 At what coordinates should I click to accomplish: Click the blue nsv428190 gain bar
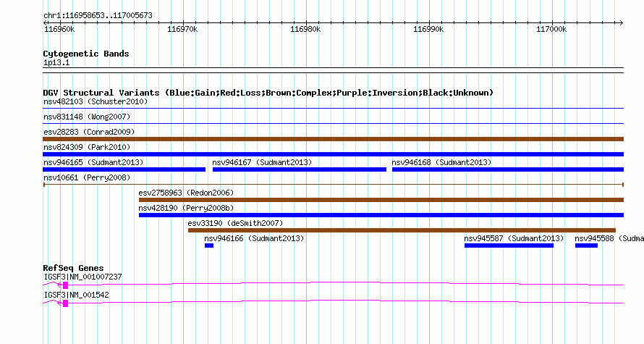381,215
